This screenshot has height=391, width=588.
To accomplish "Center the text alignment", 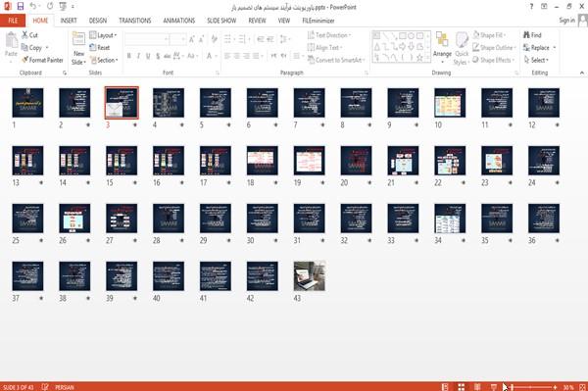I will [236, 56].
